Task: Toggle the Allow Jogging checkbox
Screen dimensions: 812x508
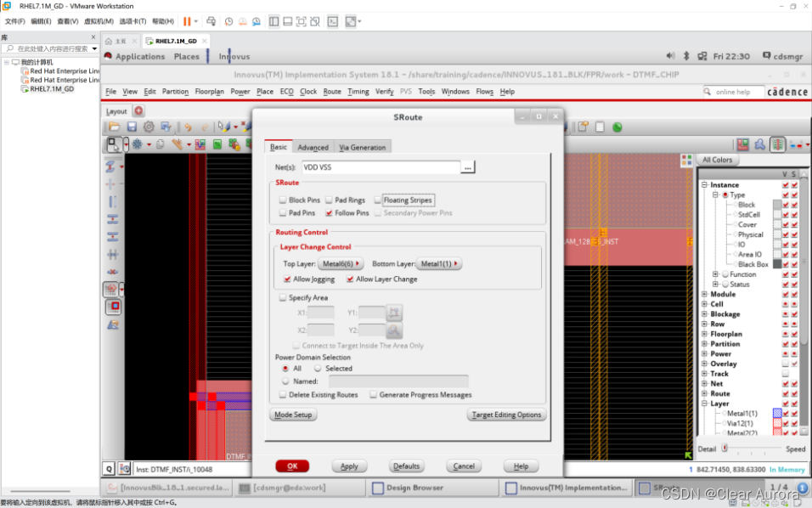Action: [287, 279]
